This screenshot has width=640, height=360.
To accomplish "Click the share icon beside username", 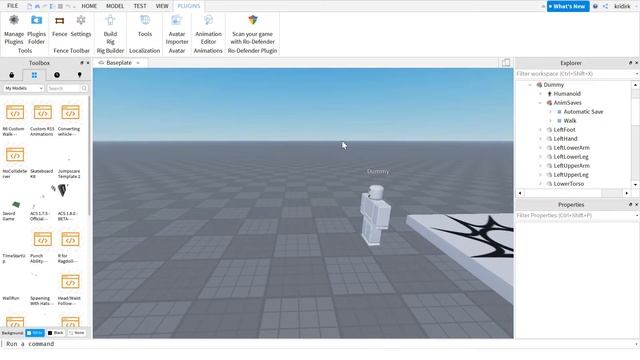I will pyautogui.click(x=605, y=6).
